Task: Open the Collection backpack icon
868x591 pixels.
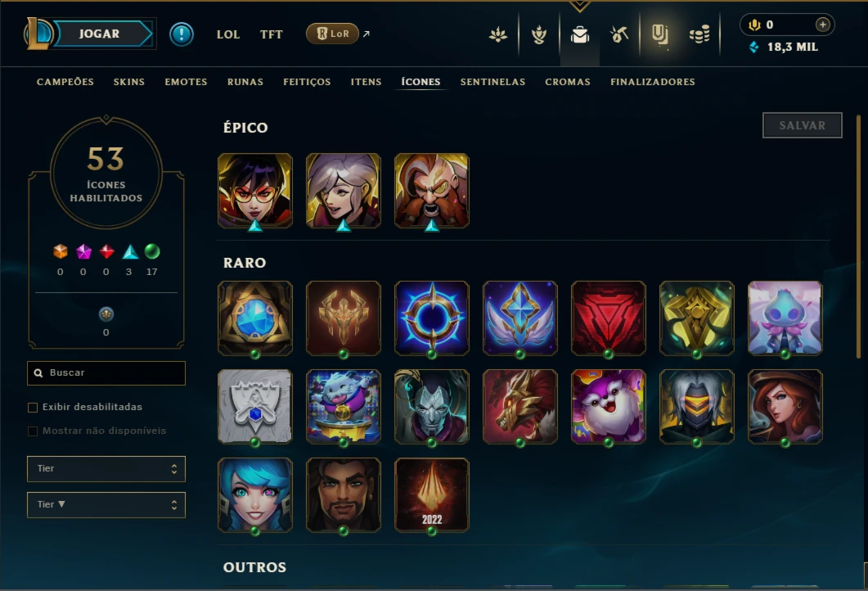Action: [x=579, y=35]
